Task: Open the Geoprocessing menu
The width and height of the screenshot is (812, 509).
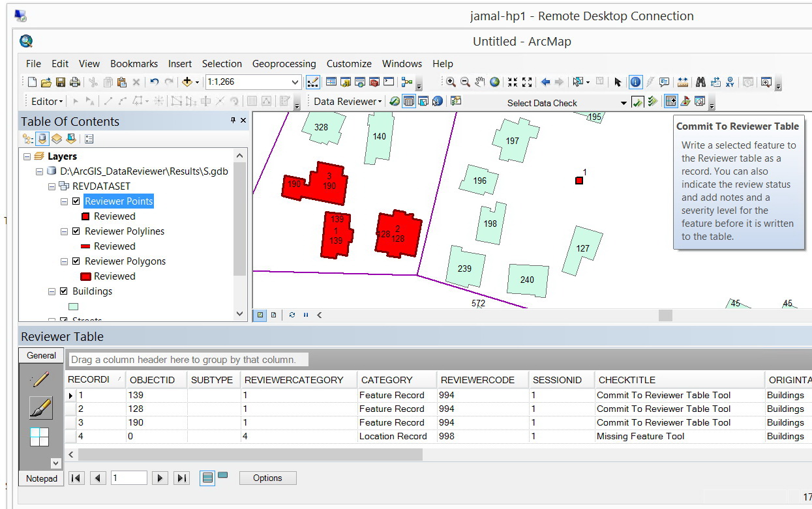Action: pyautogui.click(x=284, y=64)
